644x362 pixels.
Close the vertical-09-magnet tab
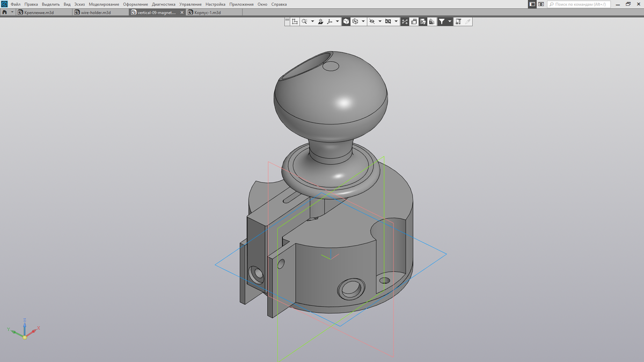click(182, 12)
